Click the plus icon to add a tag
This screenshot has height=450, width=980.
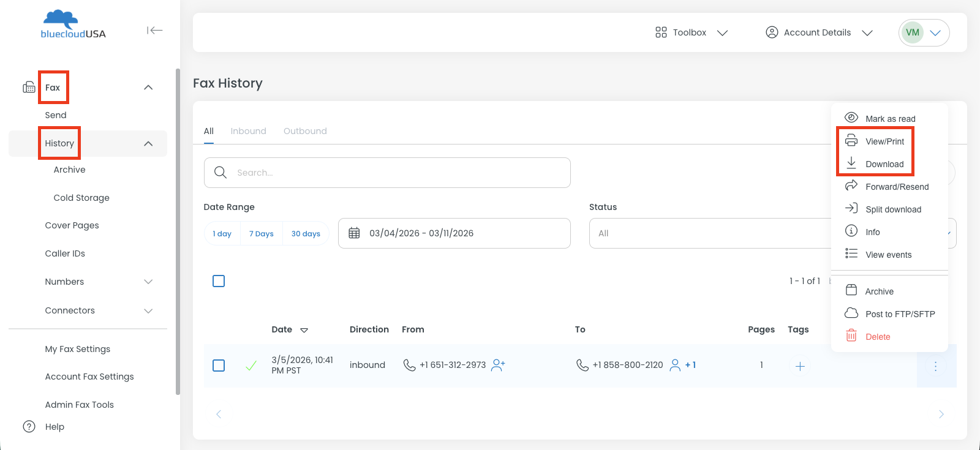coord(800,366)
